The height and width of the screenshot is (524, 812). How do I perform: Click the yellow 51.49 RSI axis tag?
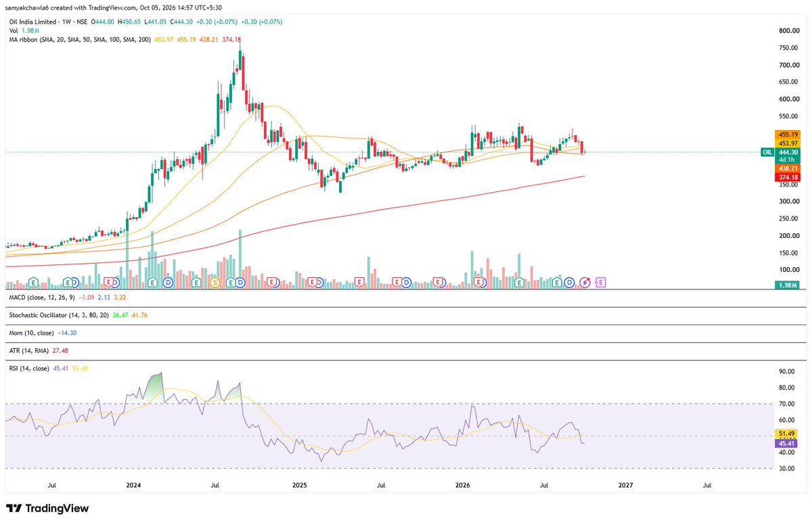[x=787, y=433]
